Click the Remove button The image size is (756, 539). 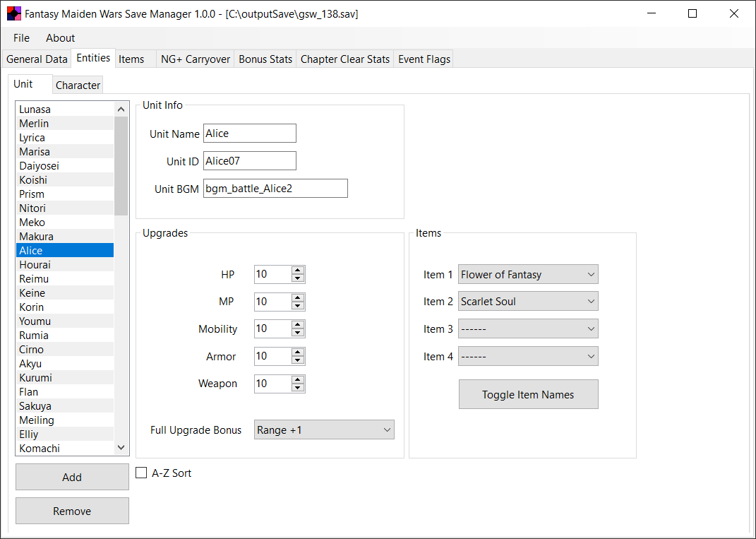[x=72, y=511]
